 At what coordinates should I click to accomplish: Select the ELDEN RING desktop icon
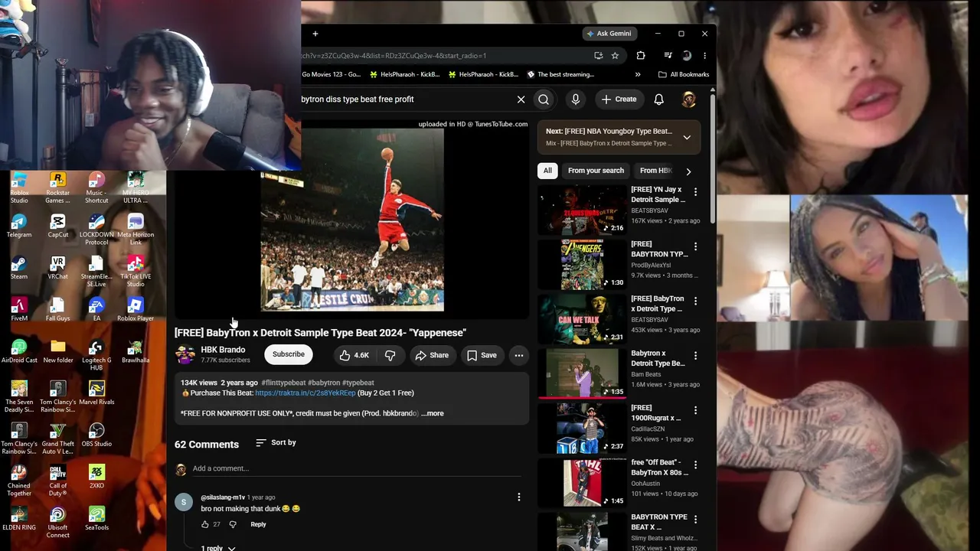[19, 519]
